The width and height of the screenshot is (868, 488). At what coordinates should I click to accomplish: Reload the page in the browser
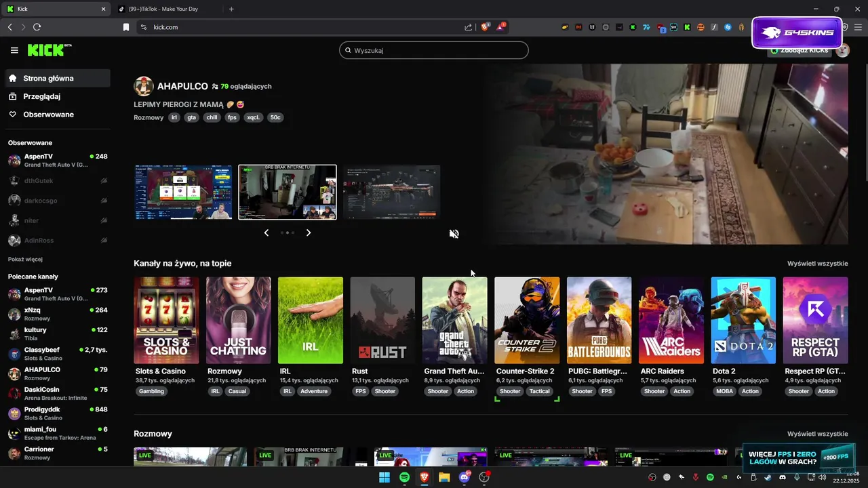37,27
